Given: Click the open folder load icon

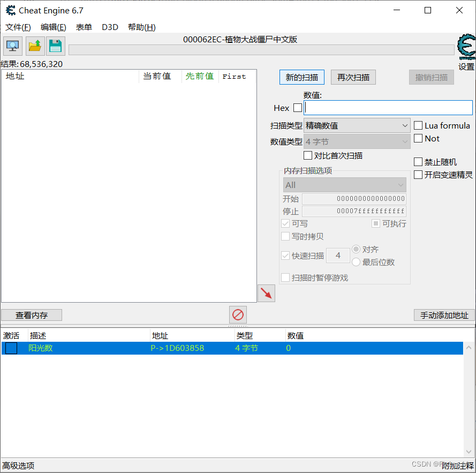Looking at the screenshot, I should pyautogui.click(x=35, y=46).
